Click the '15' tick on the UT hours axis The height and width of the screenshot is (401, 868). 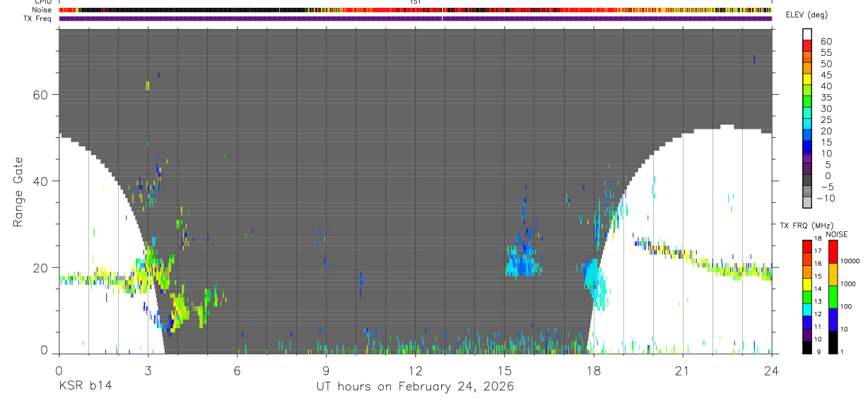tap(504, 370)
